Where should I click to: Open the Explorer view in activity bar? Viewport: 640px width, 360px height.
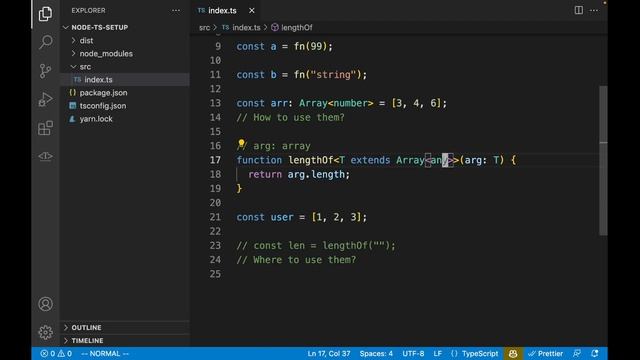(x=45, y=14)
